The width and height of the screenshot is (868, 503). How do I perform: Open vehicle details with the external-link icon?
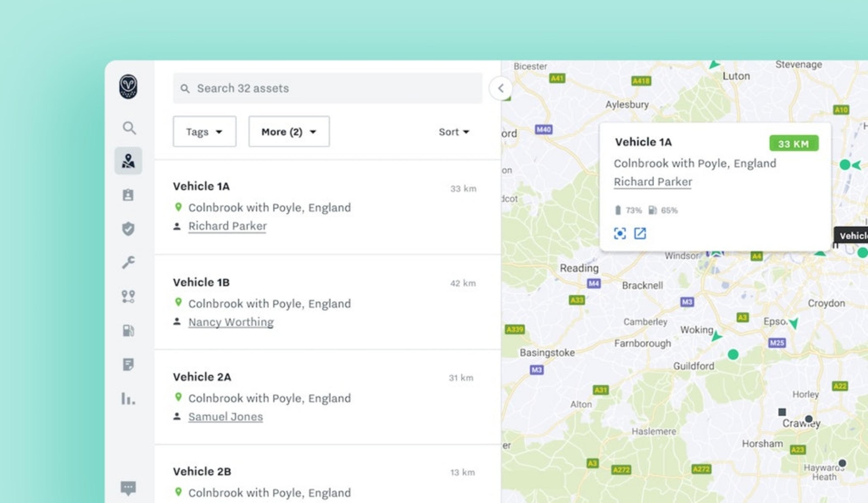(640, 234)
